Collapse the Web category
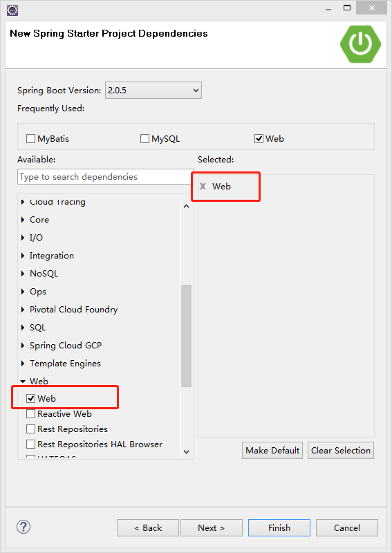The height and width of the screenshot is (553, 392). (23, 382)
